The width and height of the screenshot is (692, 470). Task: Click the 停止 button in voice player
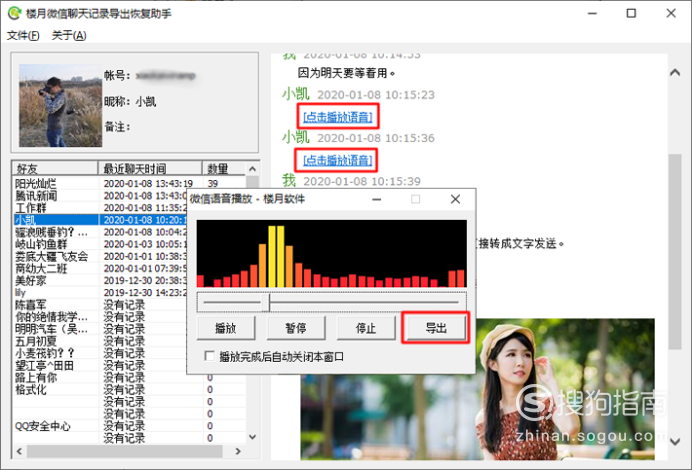(366, 328)
